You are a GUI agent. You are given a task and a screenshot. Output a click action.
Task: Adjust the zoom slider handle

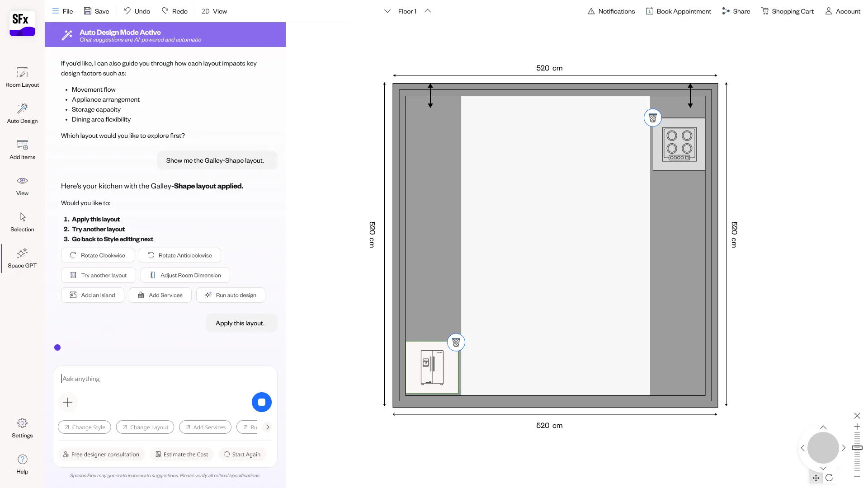[x=857, y=448]
